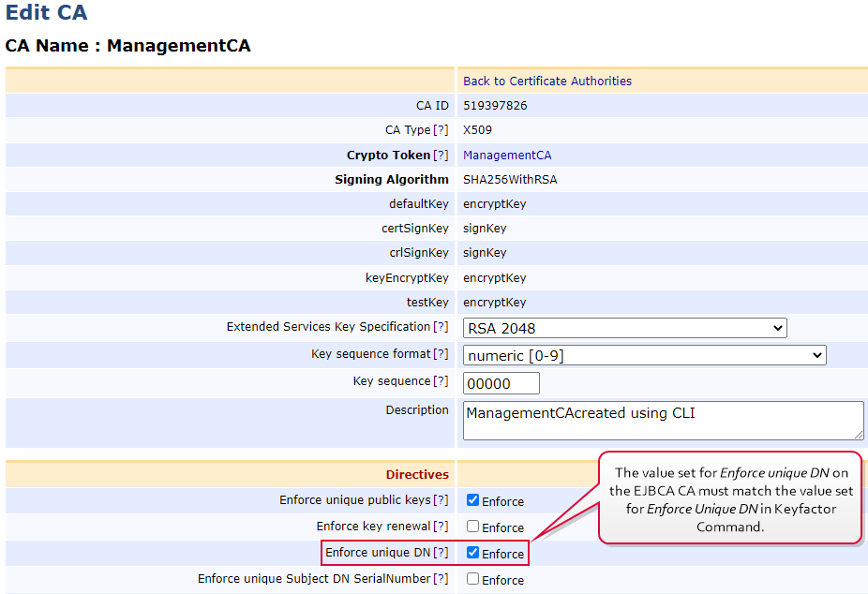This screenshot has height=594, width=868.
Task: Uncheck Enforce unique DN checkbox
Action: [472, 553]
